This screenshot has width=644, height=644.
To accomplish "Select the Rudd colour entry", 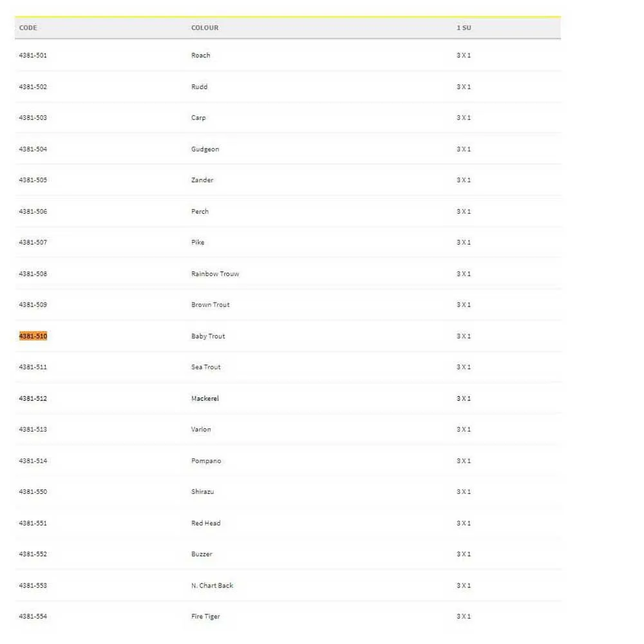I will [200, 87].
